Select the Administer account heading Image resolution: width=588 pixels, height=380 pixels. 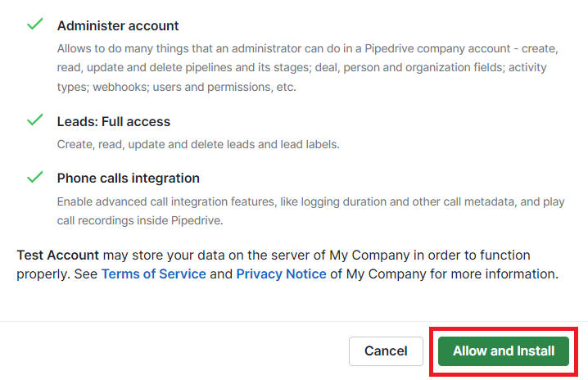click(x=118, y=26)
